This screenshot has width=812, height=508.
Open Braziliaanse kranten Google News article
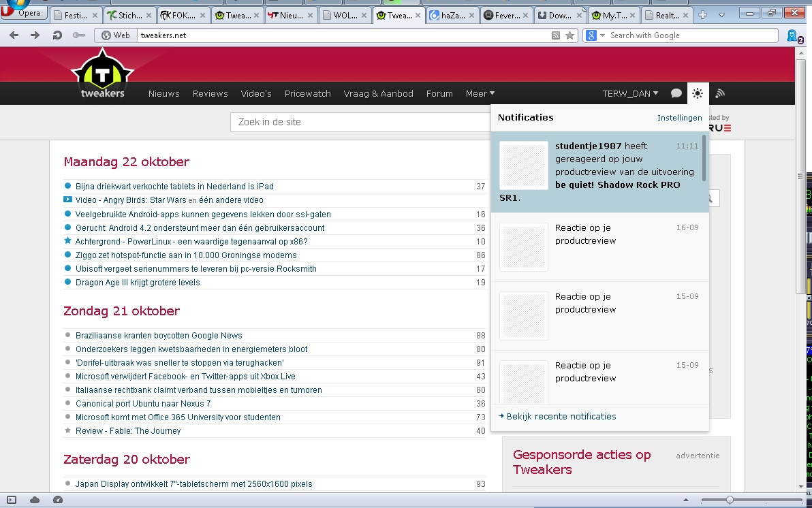pos(159,336)
